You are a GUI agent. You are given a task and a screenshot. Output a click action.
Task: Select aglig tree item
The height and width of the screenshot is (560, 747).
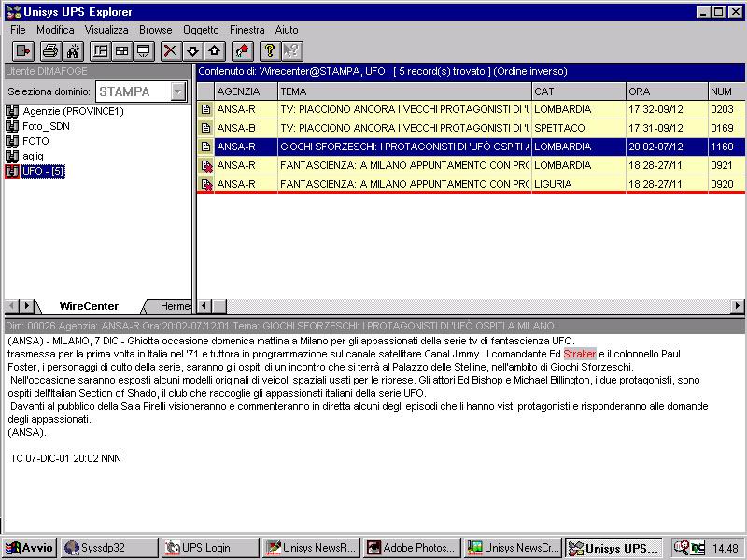click(x=33, y=156)
